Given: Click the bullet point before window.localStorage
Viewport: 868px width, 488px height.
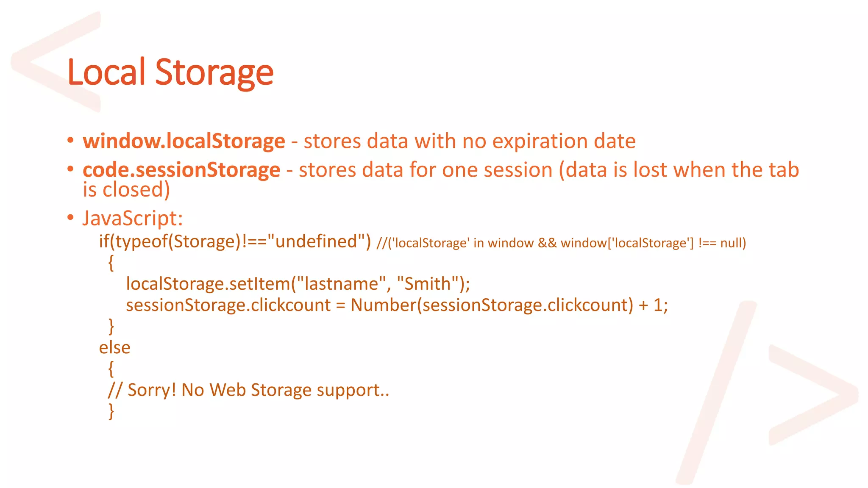Looking at the screenshot, I should click(x=70, y=141).
